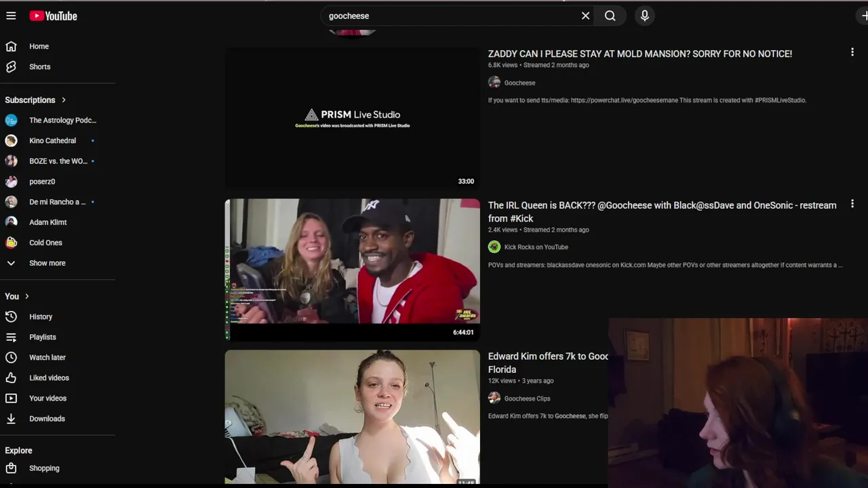Screen dimensions: 868x488
Task: Open the Goocheese channel name link
Action: 519,83
